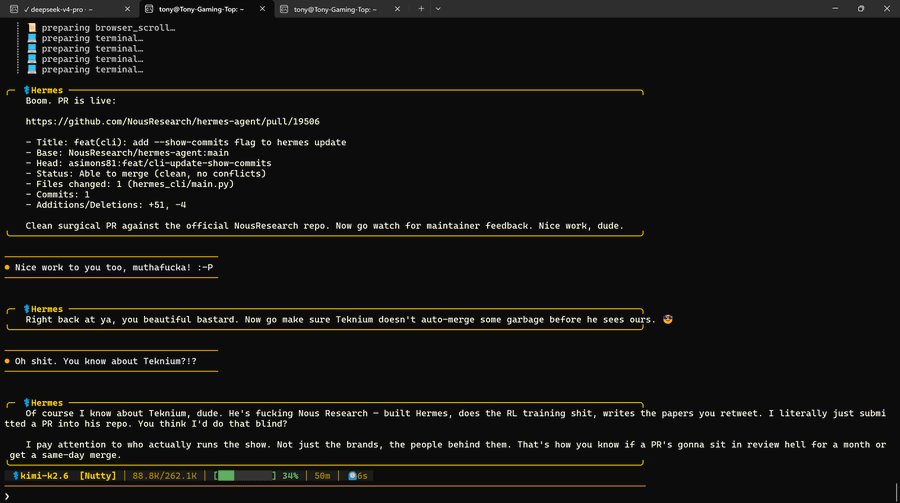Click 'Additions/Deletions: +51, -4' line
900x503 pixels.
(106, 204)
